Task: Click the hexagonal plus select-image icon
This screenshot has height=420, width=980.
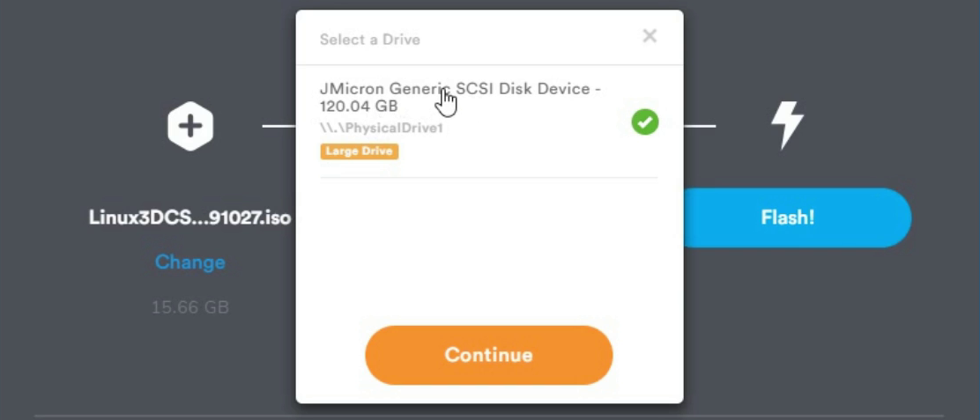Action: tap(190, 126)
